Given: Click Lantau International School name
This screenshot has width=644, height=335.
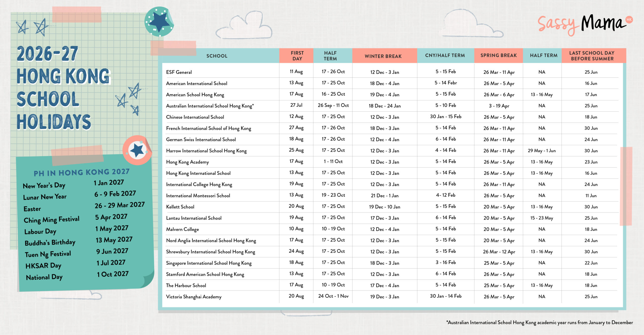Looking at the screenshot, I should click(194, 218).
